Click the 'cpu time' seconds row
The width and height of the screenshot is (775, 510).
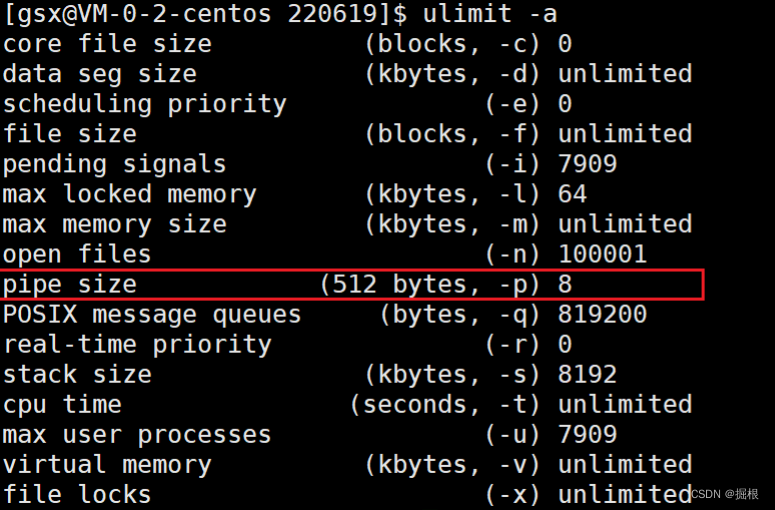(x=347, y=405)
